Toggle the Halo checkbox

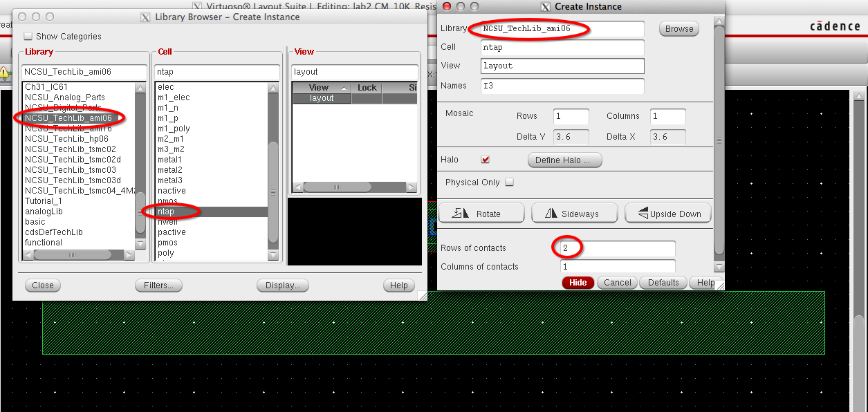486,160
